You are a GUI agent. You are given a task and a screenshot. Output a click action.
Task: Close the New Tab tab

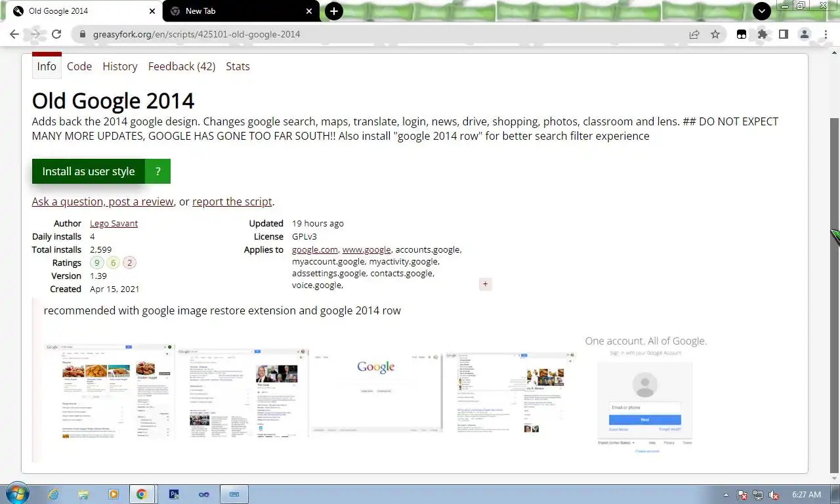pyautogui.click(x=309, y=11)
